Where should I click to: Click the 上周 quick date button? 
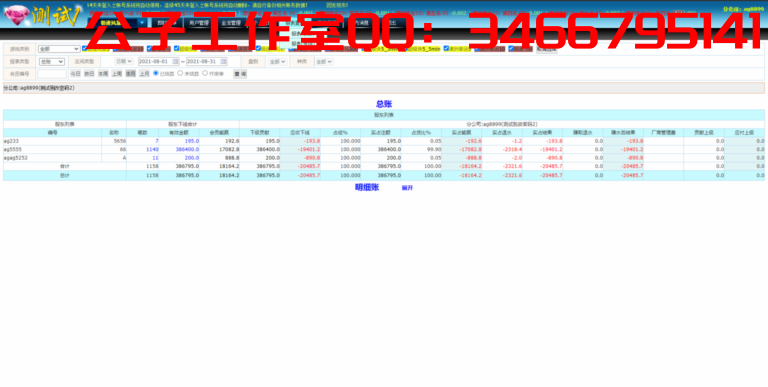click(117, 73)
